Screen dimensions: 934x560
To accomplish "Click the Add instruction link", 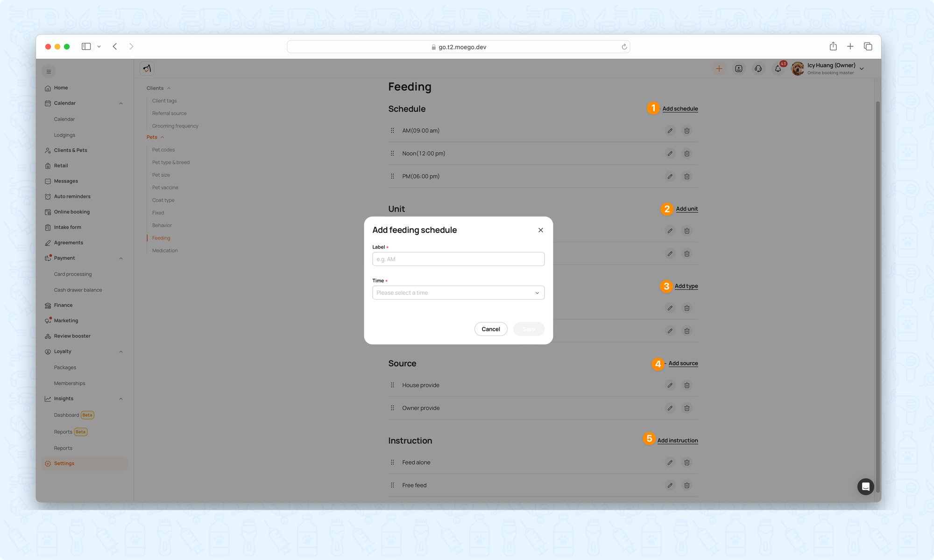I will tap(677, 441).
